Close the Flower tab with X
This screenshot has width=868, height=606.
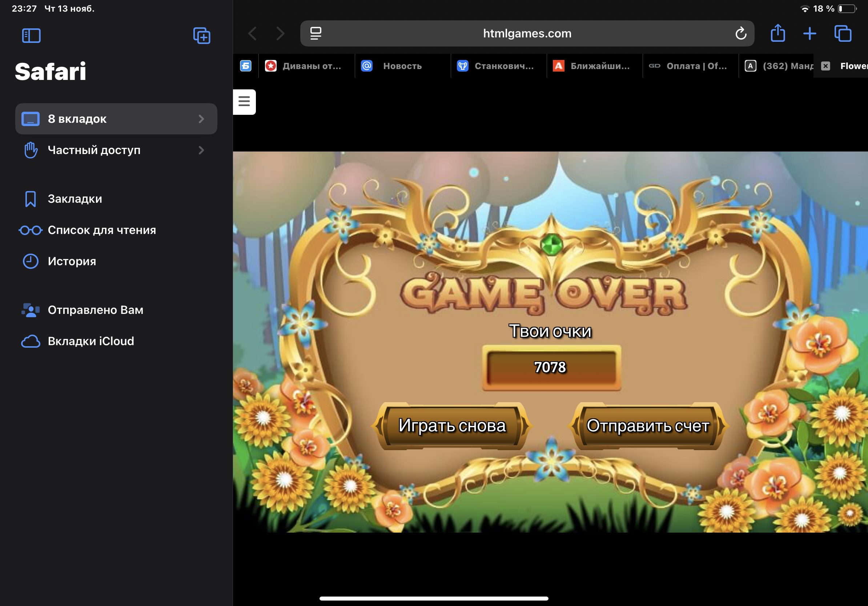coord(826,66)
